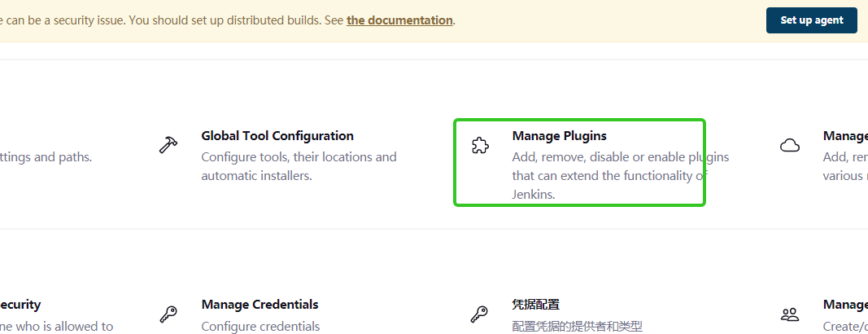This screenshot has height=334, width=868.
Task: Open the partially visible Security heading
Action: tap(20, 305)
